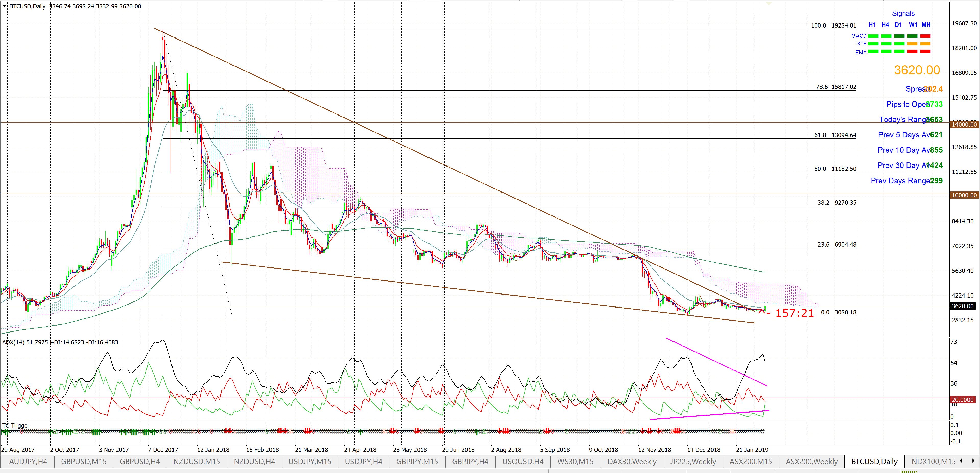Click the STR W1 orange signal block

[912, 44]
